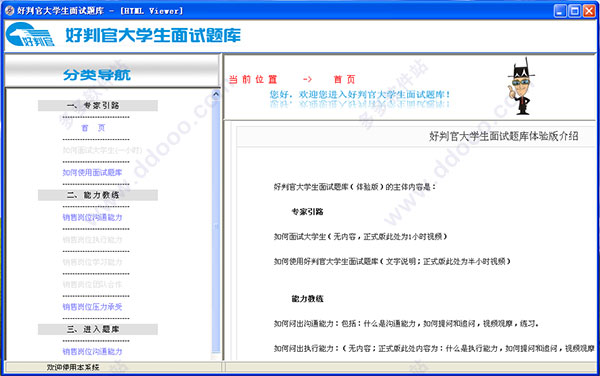Close the 好判官大学生面试题库 window
This screenshot has height=376, width=600.
(589, 11)
